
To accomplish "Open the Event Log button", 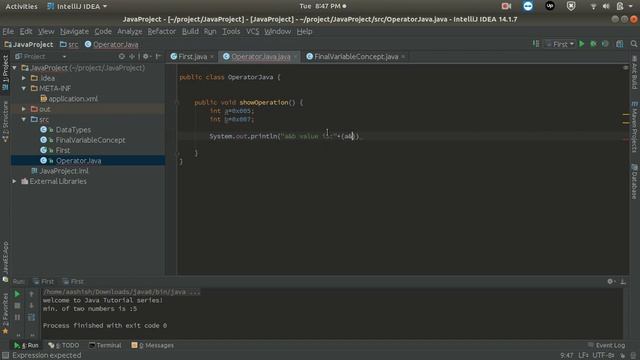I will click(x=606, y=345).
